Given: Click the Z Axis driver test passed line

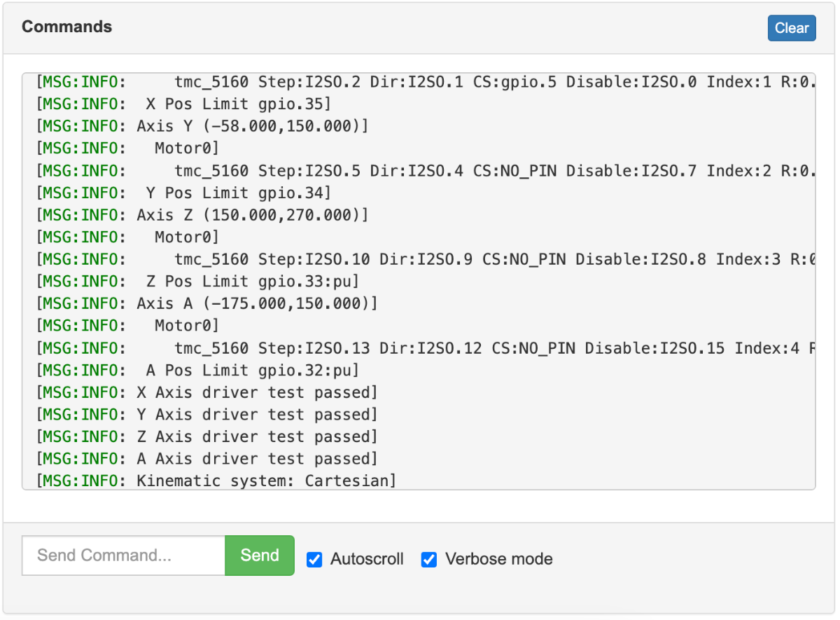Looking at the screenshot, I should (207, 436).
